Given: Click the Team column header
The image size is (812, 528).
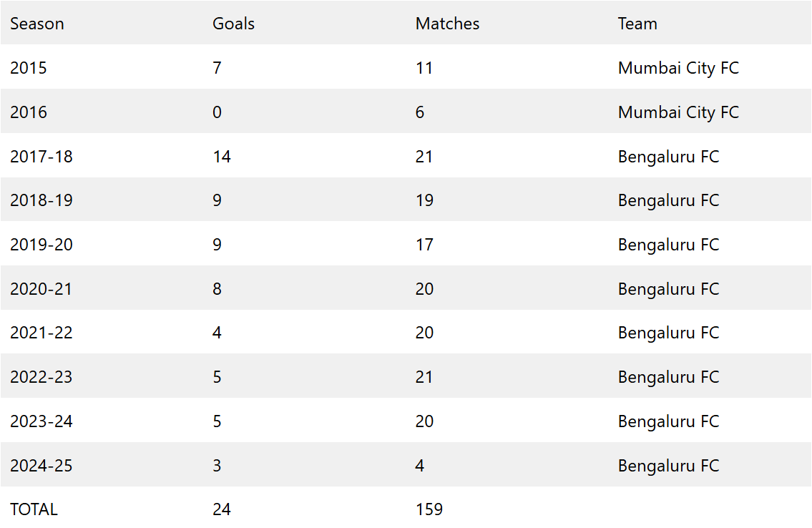Looking at the screenshot, I should [x=637, y=24].
